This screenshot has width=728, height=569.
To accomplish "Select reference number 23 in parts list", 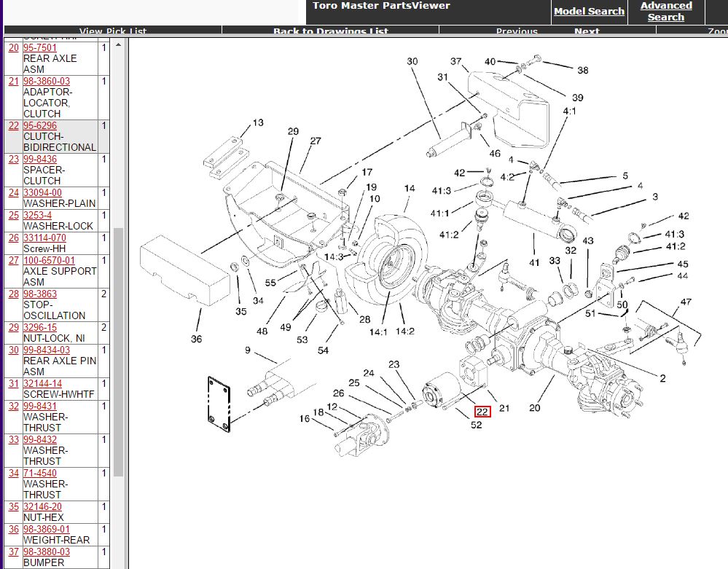I will [13, 160].
